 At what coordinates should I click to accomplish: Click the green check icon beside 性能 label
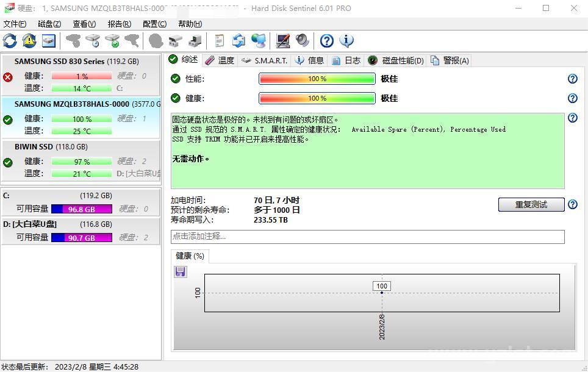(x=175, y=79)
